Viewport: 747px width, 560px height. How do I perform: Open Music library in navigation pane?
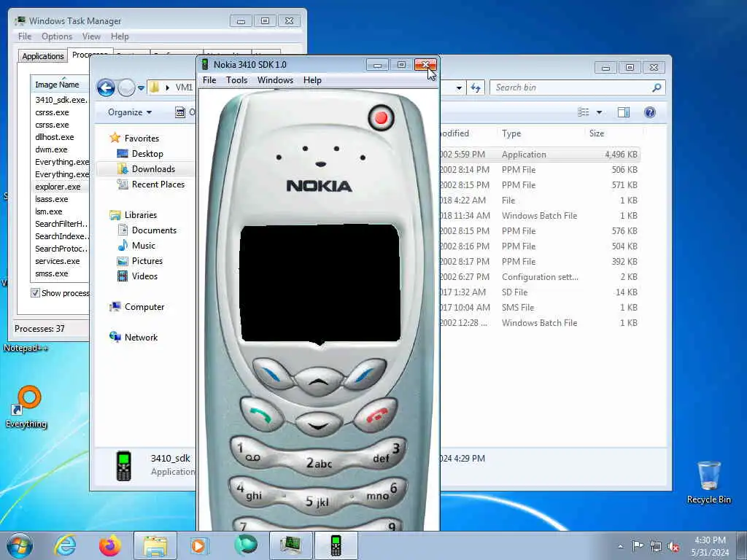144,246
